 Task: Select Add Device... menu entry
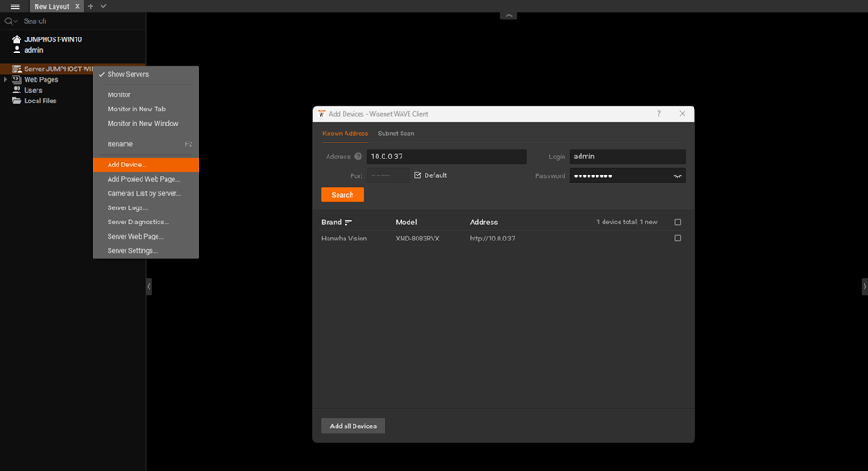[146, 165]
